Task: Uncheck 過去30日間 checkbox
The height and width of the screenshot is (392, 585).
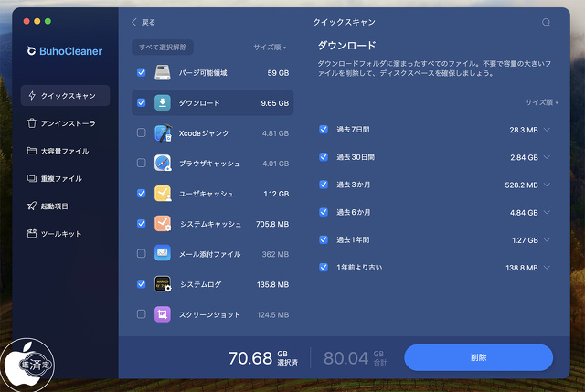Action: click(324, 157)
